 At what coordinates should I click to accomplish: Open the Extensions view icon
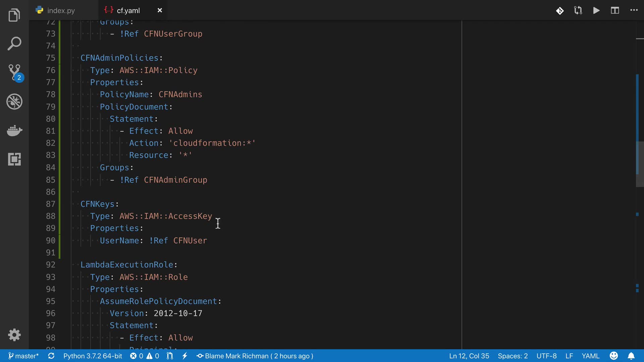[x=14, y=159]
